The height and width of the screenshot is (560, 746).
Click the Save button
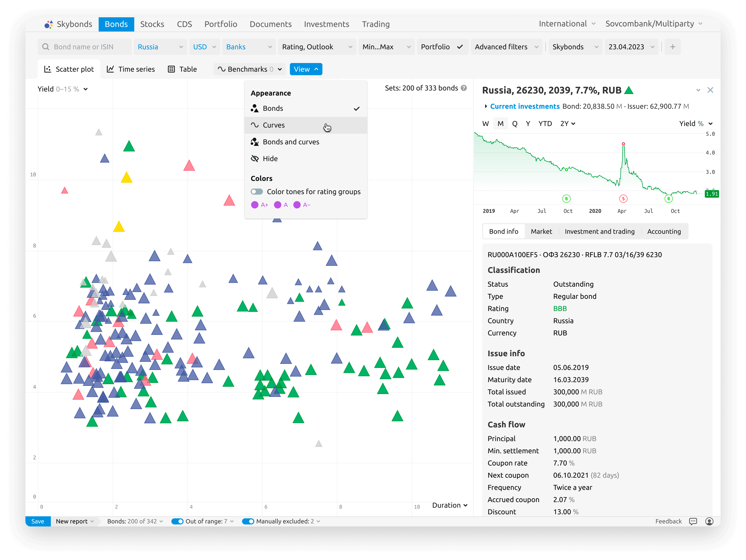[38, 521]
